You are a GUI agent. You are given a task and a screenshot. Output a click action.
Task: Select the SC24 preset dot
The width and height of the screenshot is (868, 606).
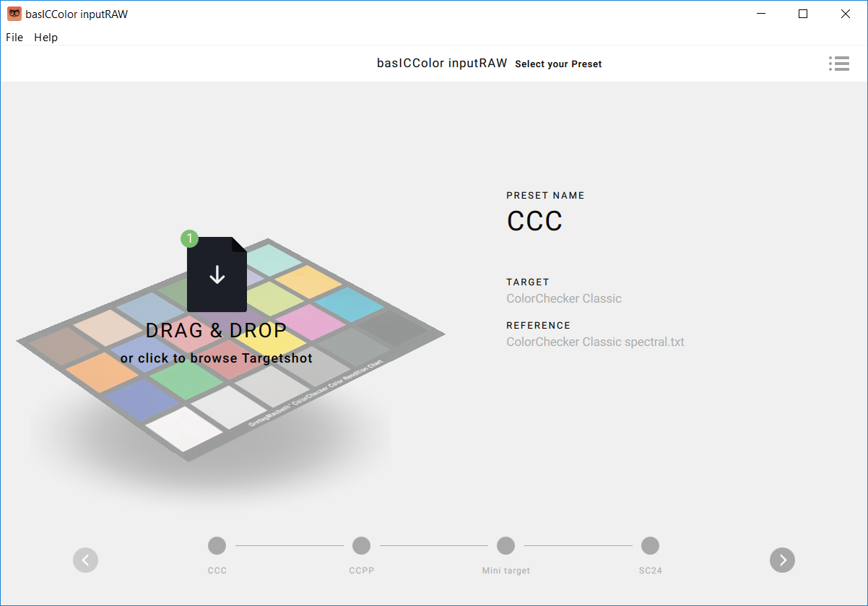point(650,545)
